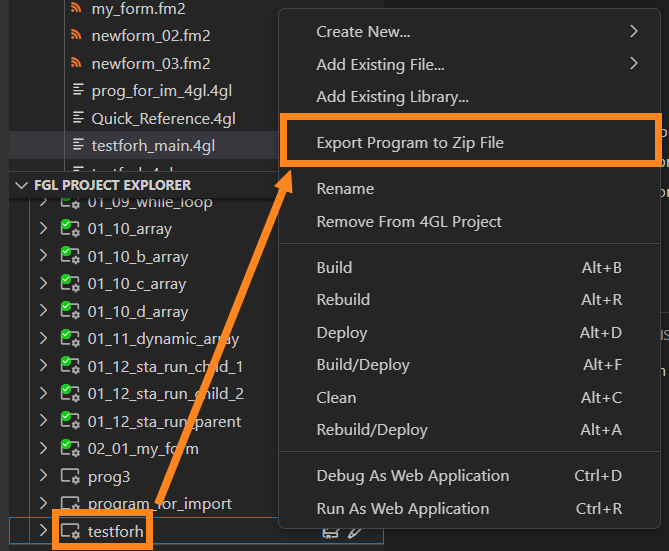Choose Add Existing Library... menu entry
The height and width of the screenshot is (551, 669).
[x=469, y=97]
